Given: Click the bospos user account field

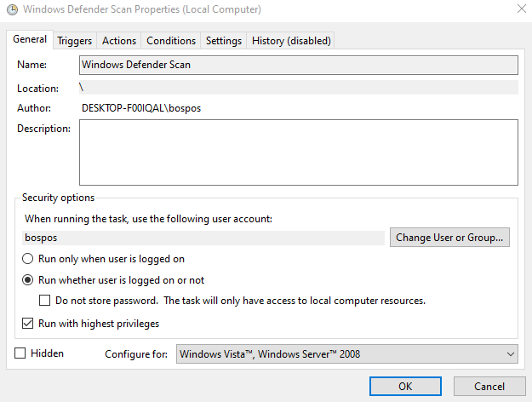Looking at the screenshot, I should [x=203, y=238].
